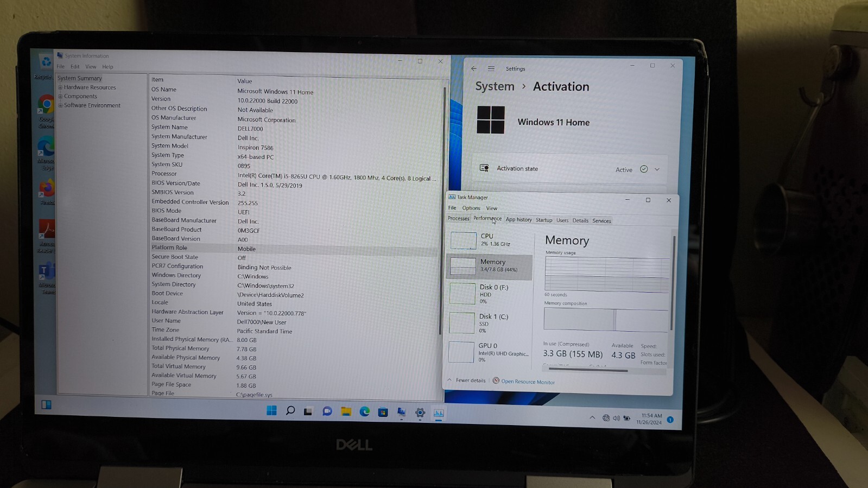This screenshot has height=488, width=868.
Task: Open Resource Monitor link
Action: (x=524, y=382)
